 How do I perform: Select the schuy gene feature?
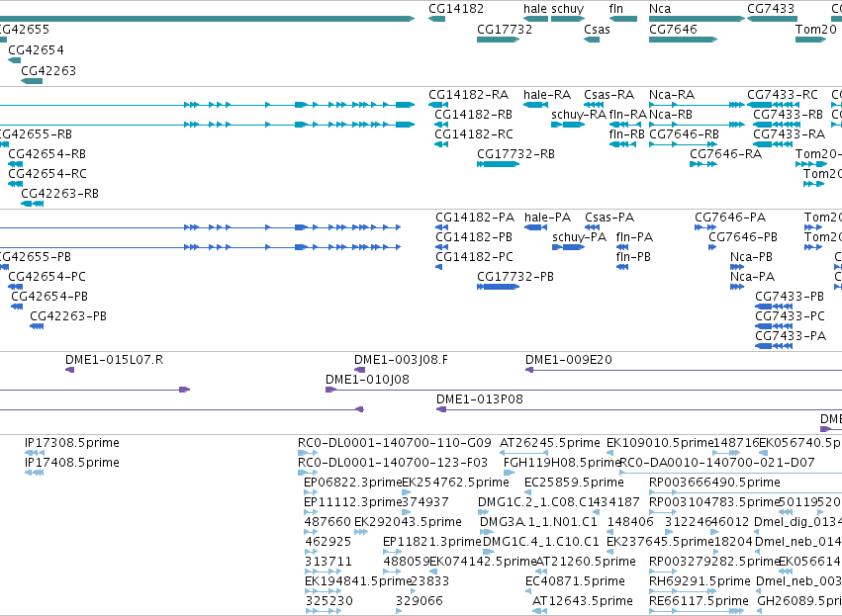pyautogui.click(x=568, y=19)
